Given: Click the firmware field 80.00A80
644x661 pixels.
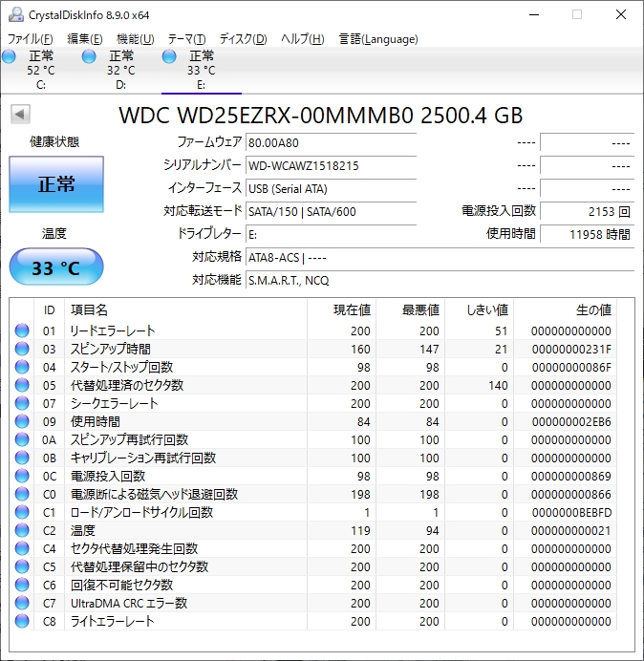Looking at the screenshot, I should [x=331, y=142].
